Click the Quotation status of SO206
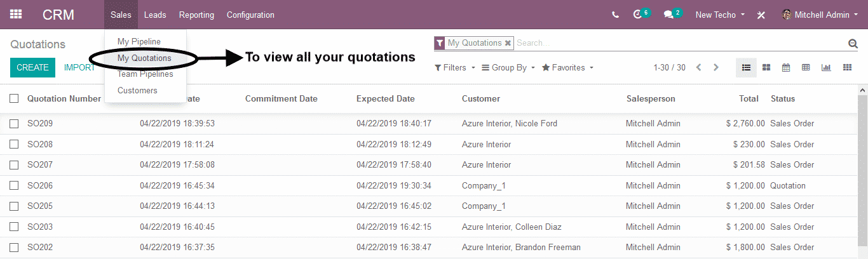The width and height of the screenshot is (868, 259). (787, 185)
